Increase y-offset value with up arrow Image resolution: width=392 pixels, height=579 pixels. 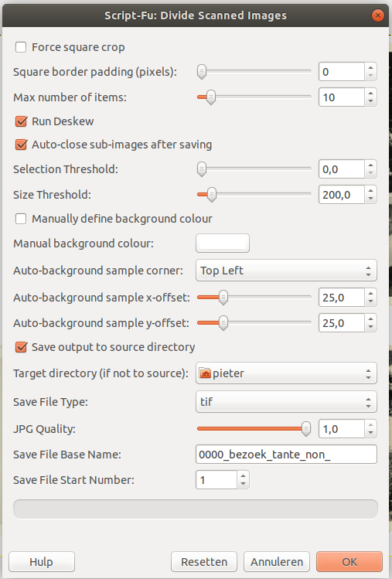point(370,318)
